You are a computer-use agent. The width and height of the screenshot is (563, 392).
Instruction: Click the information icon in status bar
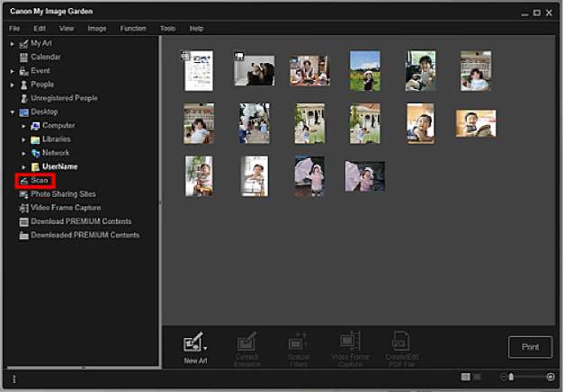coord(13,379)
